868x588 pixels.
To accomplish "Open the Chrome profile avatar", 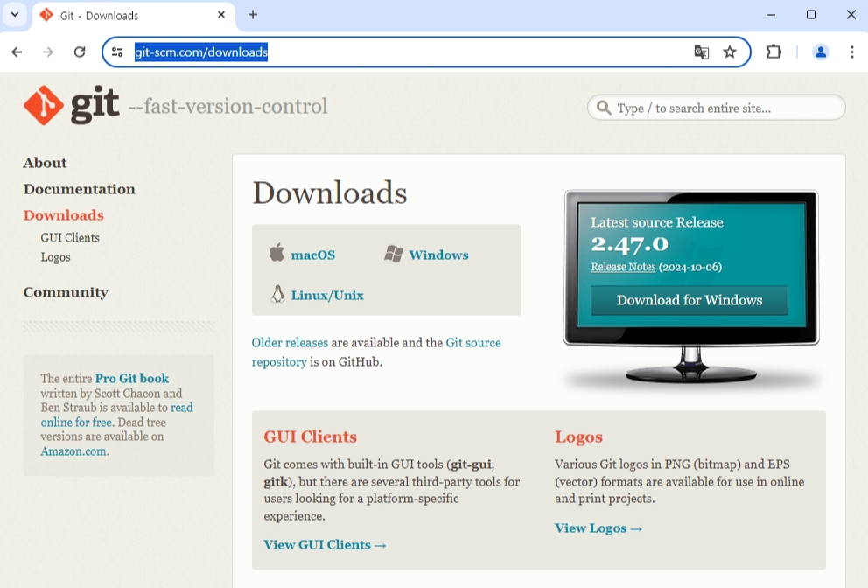I will 821,52.
